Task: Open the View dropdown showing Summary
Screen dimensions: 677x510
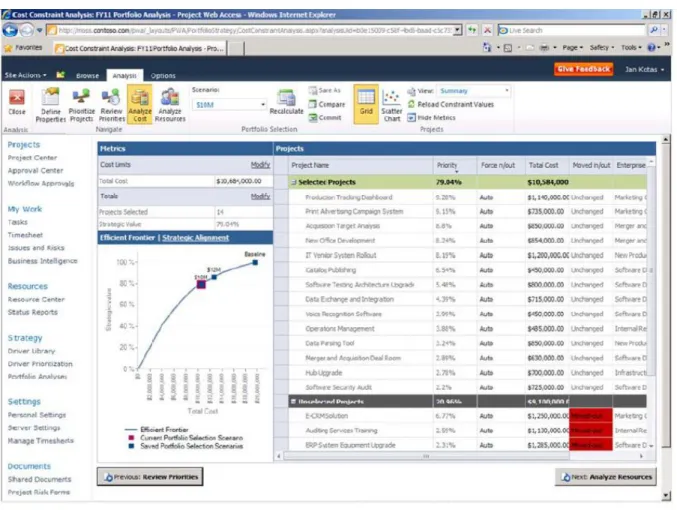Action: pos(474,91)
